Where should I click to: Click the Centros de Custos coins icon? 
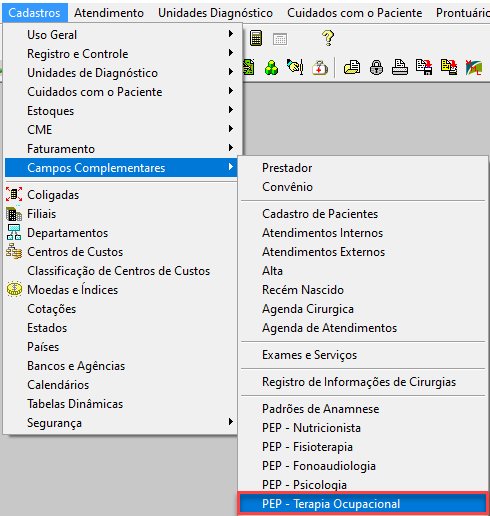coord(14,252)
